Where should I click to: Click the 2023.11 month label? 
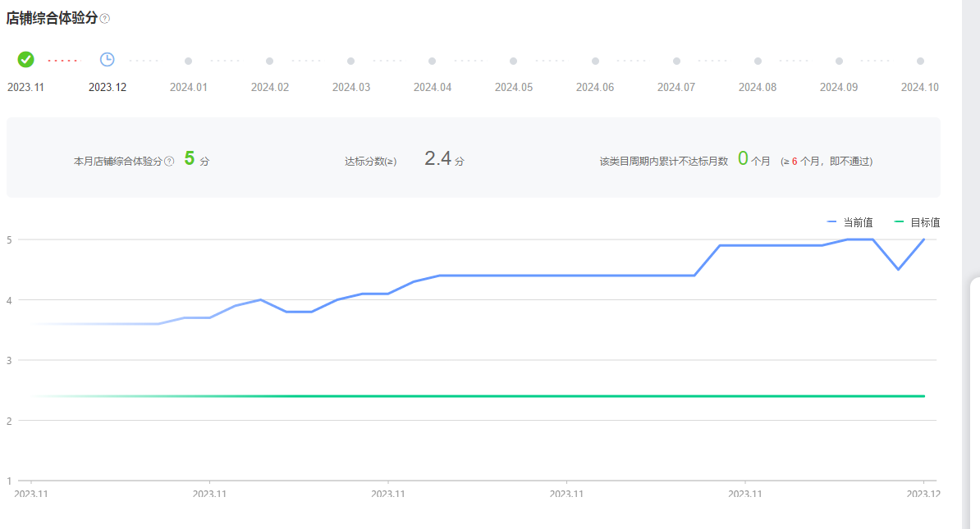pyautogui.click(x=26, y=87)
